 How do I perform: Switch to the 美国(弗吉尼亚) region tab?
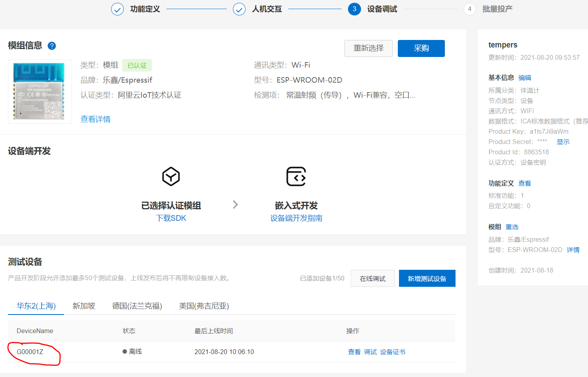pyautogui.click(x=204, y=306)
